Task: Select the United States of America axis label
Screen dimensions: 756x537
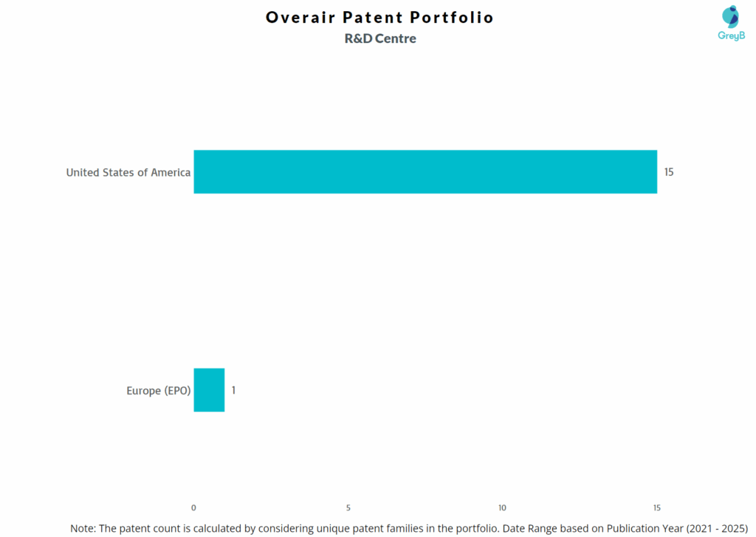Action: point(128,173)
